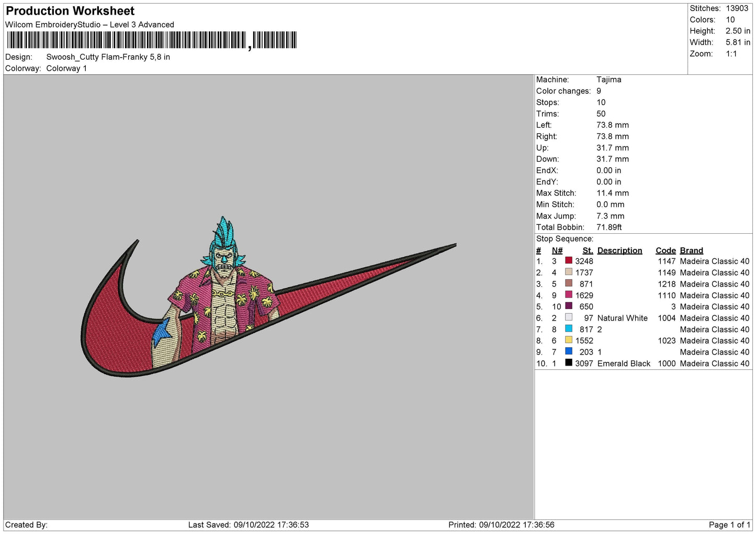Click the 'Stop Sequence:' label
Screen dimensions: 756x534
[565, 238]
